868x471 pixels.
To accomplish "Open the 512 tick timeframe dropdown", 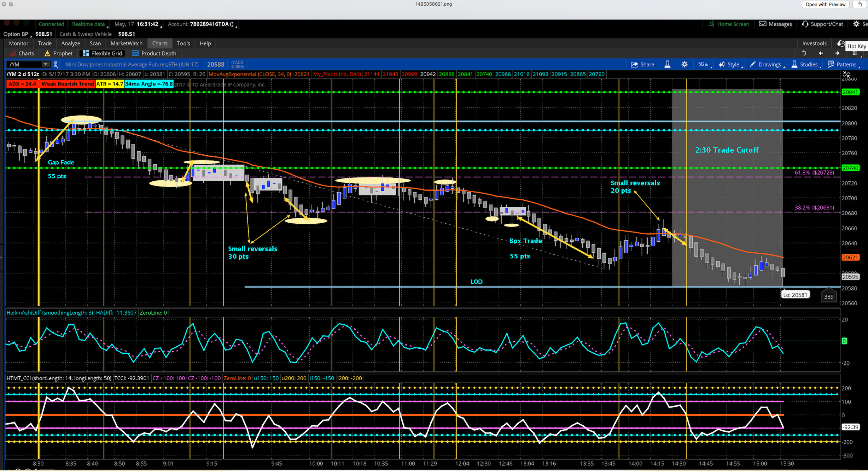I will tap(704, 64).
